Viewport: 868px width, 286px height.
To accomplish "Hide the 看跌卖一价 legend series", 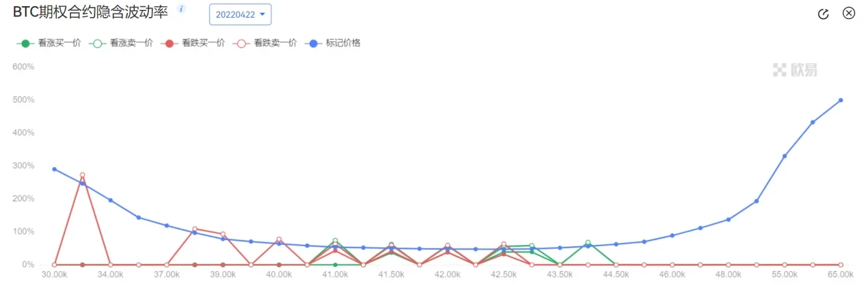I will click(x=265, y=43).
